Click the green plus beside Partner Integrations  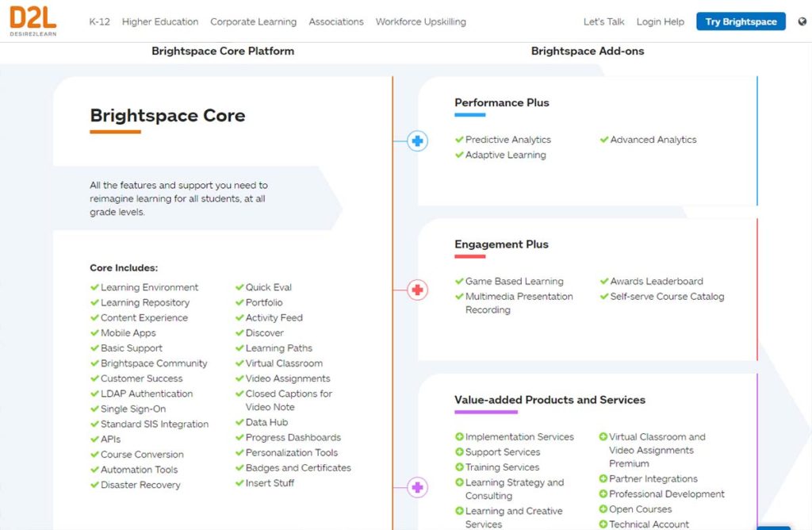pyautogui.click(x=604, y=478)
